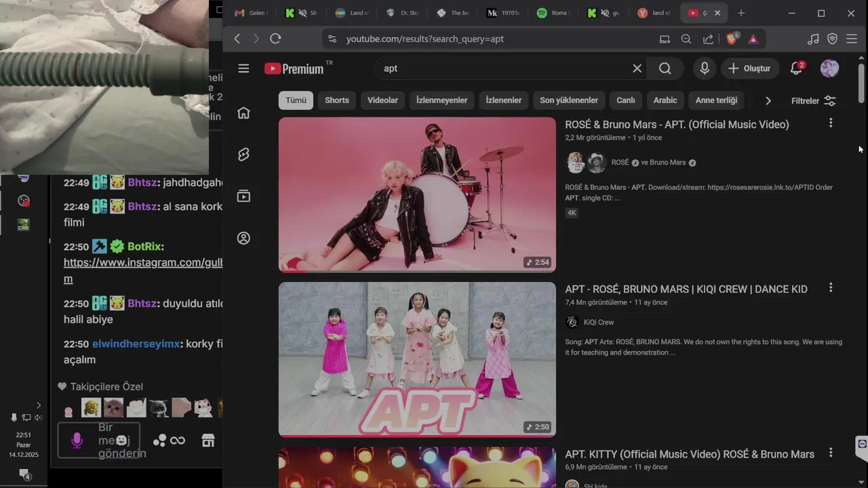Screen dimensions: 868x488
Task: Select the Arabic filter chip
Action: click(665, 100)
